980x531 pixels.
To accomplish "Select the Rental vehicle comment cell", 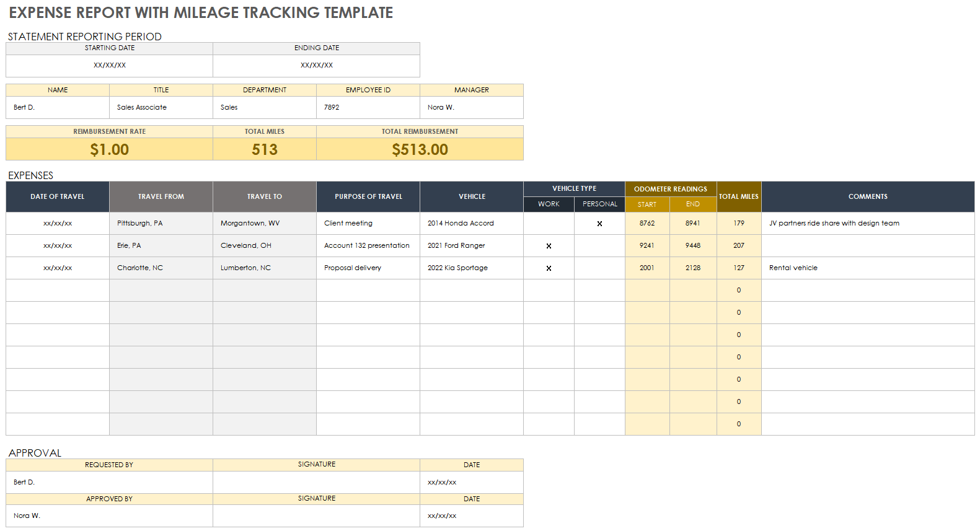I will point(868,268).
